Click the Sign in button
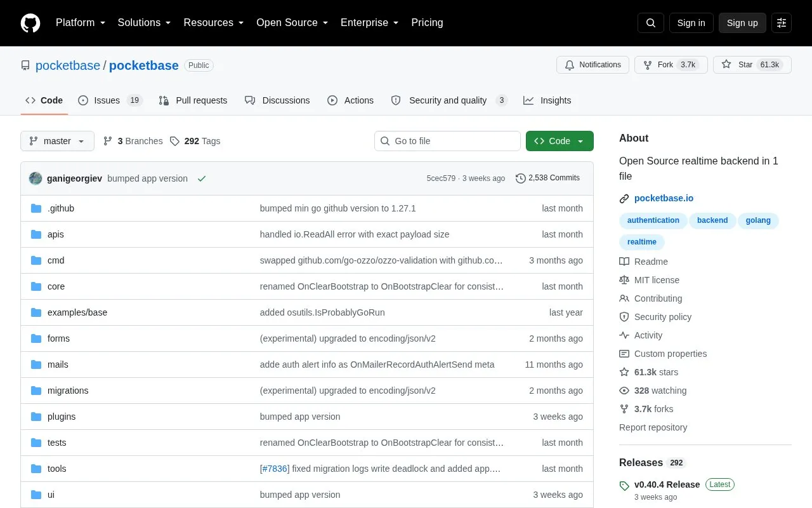Viewport: 812px width, 508px height. coord(691,23)
